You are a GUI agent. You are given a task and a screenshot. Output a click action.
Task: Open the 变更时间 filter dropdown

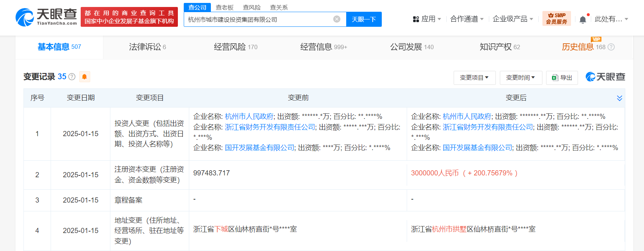[x=521, y=78]
